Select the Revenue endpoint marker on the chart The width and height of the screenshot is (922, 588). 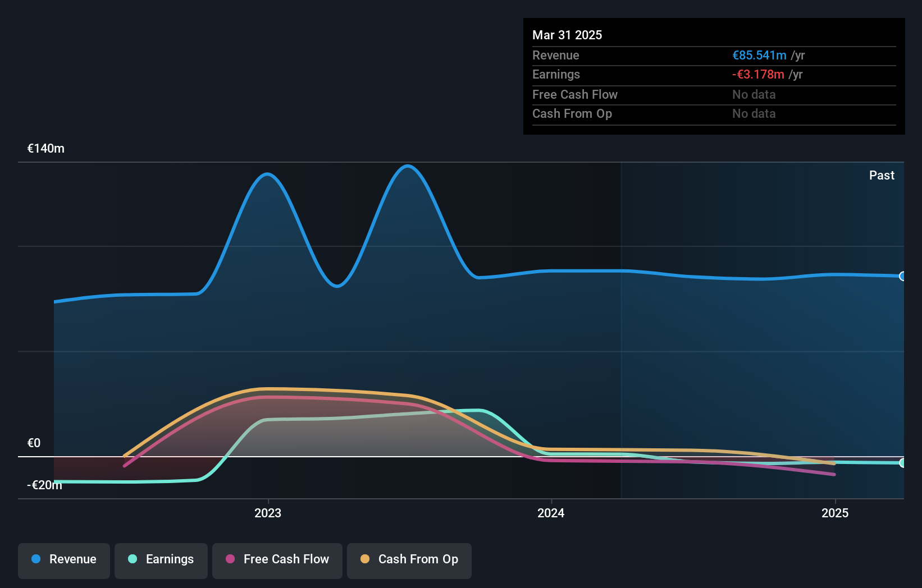(903, 276)
